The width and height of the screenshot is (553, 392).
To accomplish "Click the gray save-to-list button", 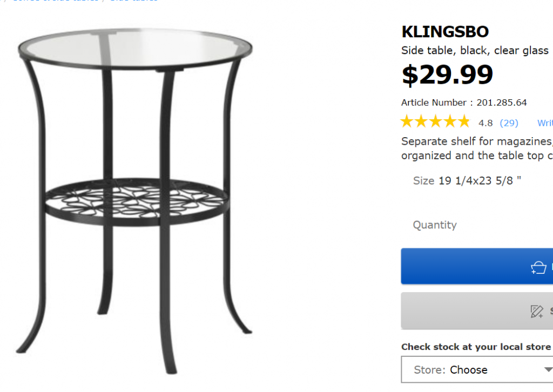I will pos(477,310).
